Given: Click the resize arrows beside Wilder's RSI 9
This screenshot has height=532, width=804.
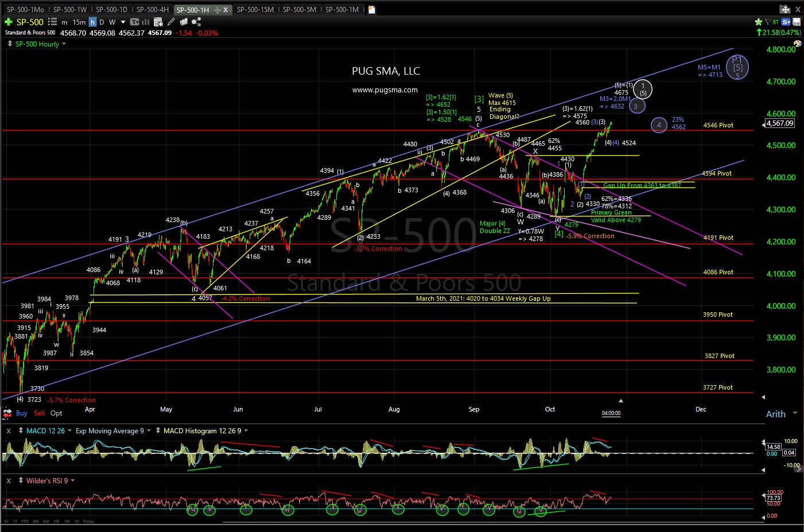Looking at the screenshot, I should 21,480.
